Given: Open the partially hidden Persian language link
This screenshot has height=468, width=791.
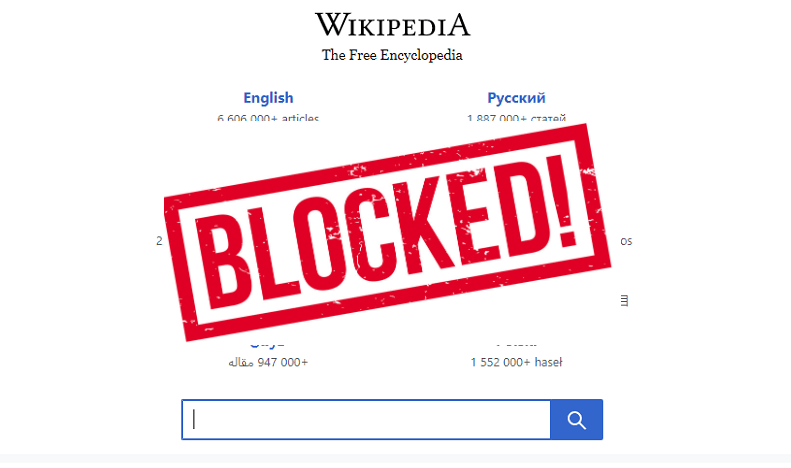Looking at the screenshot, I should (x=267, y=344).
